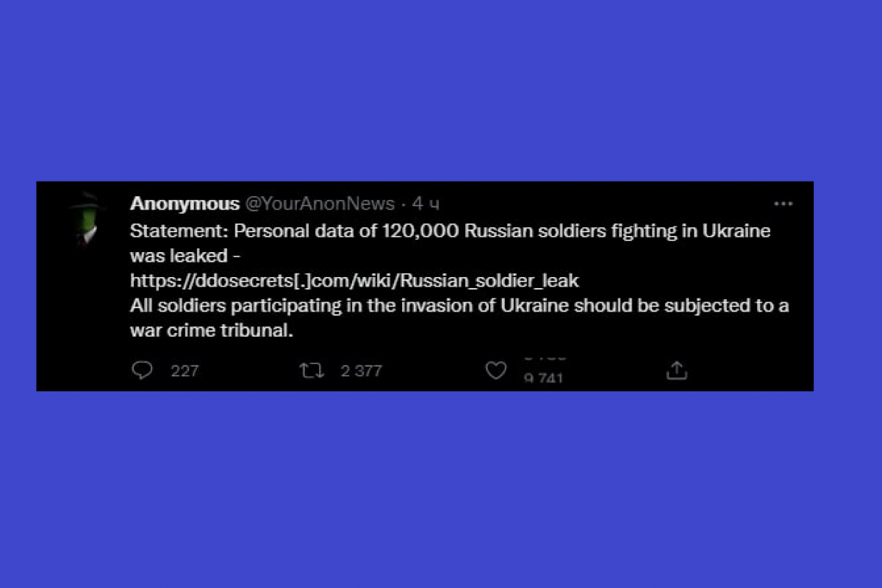Viewport: 882px width, 588px height.
Task: Click the reply speech bubble icon
Action: coord(142,370)
